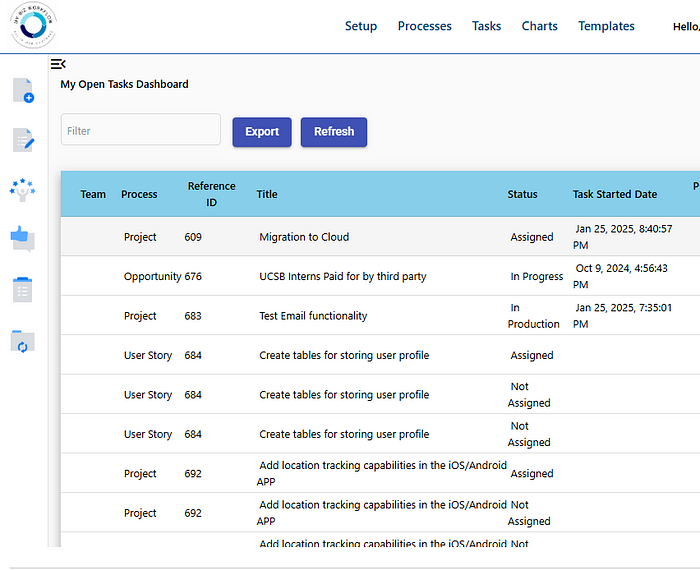The image size is (700, 570).
Task: Open the Processes menu
Action: (425, 26)
